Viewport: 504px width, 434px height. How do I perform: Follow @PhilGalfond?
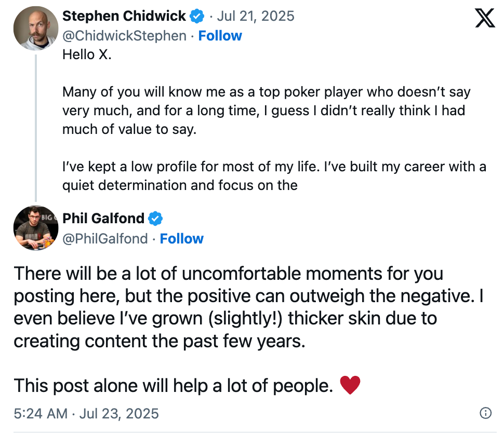(x=182, y=239)
